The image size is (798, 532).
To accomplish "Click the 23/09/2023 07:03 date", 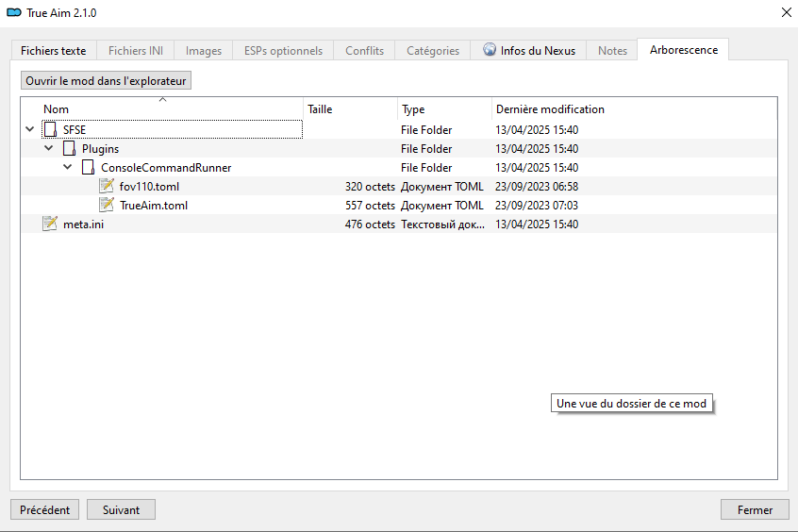I will [537, 206].
